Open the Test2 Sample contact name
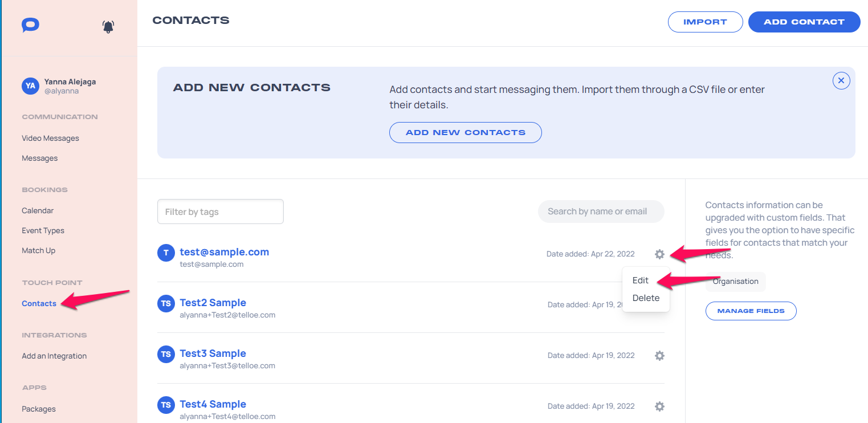 click(x=213, y=303)
